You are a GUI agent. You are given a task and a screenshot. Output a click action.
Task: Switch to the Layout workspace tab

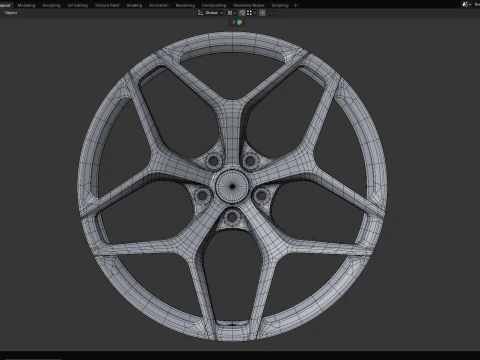tap(6, 5)
